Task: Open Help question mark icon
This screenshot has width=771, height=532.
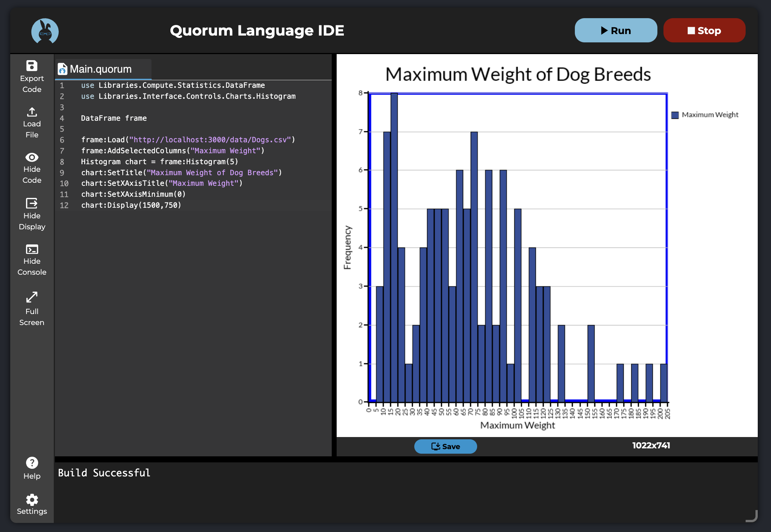Action: click(32, 463)
